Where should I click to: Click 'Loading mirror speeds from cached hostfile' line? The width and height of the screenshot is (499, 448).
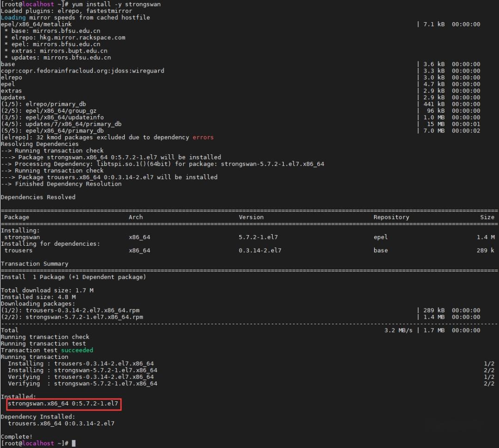(75, 18)
